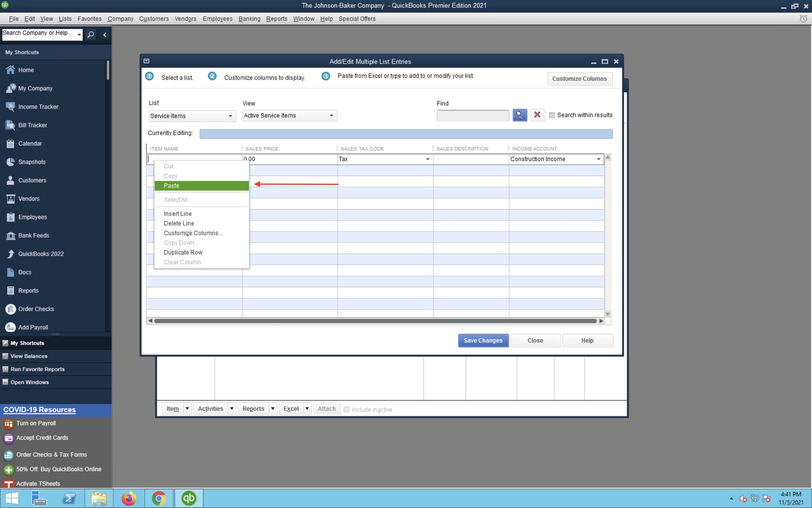Enable Search within results checkbox
Viewport: 812px width, 508px height.
[552, 115]
